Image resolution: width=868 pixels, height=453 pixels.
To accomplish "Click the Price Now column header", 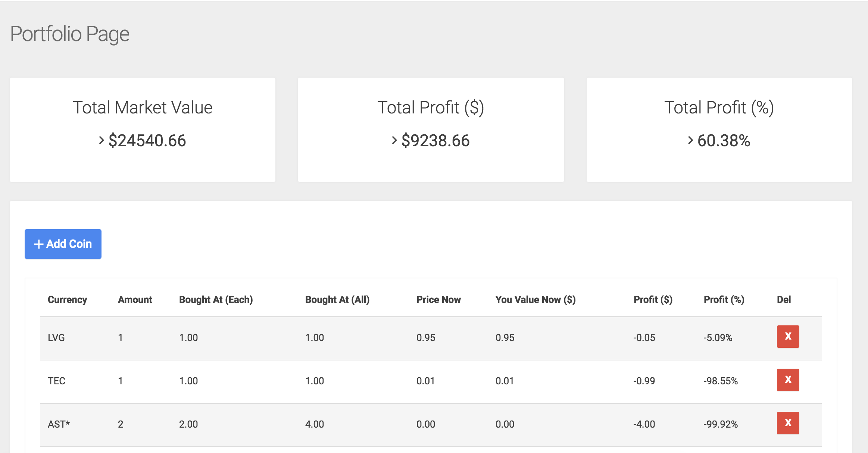I will pos(438,300).
